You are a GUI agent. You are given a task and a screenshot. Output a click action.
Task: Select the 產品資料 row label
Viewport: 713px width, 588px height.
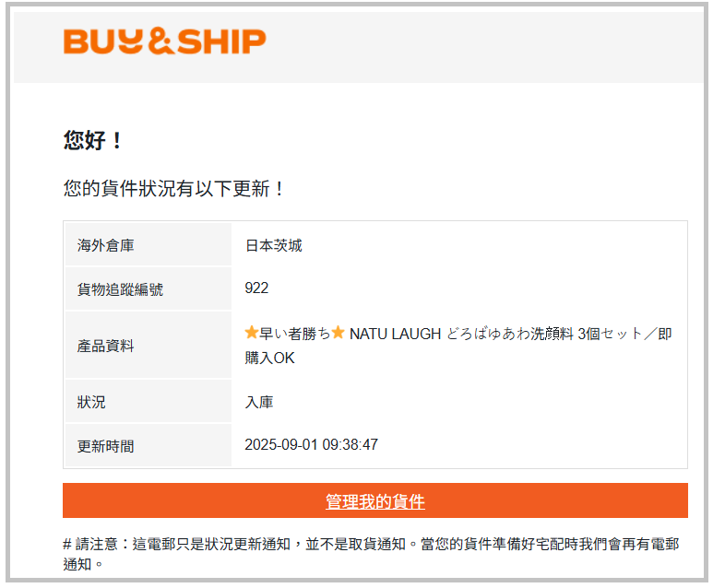pyautogui.click(x=106, y=346)
